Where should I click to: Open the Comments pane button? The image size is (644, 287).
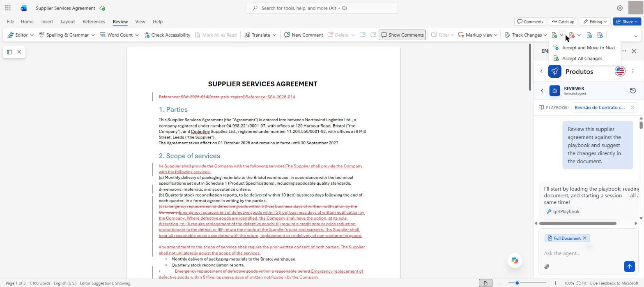pyautogui.click(x=530, y=21)
